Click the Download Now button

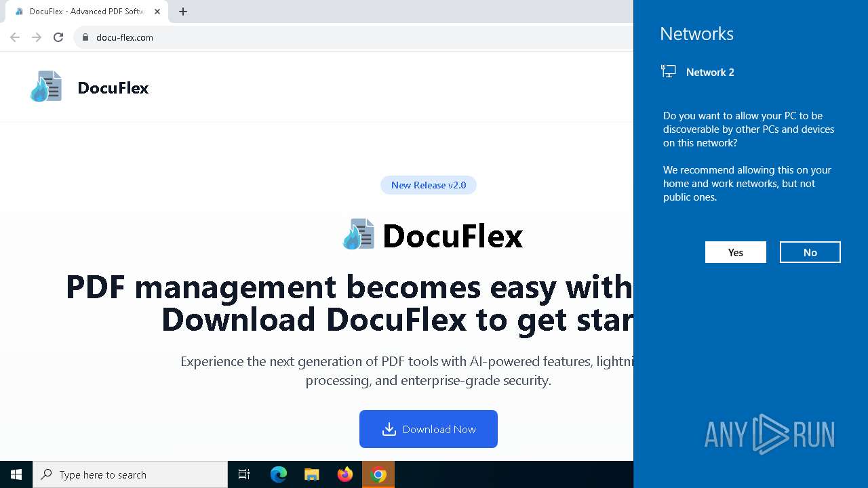(429, 429)
